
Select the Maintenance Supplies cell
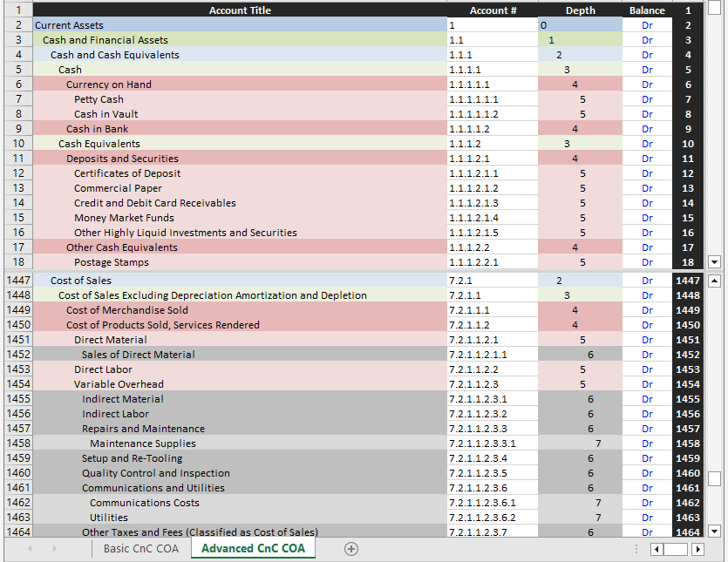[x=240, y=444]
